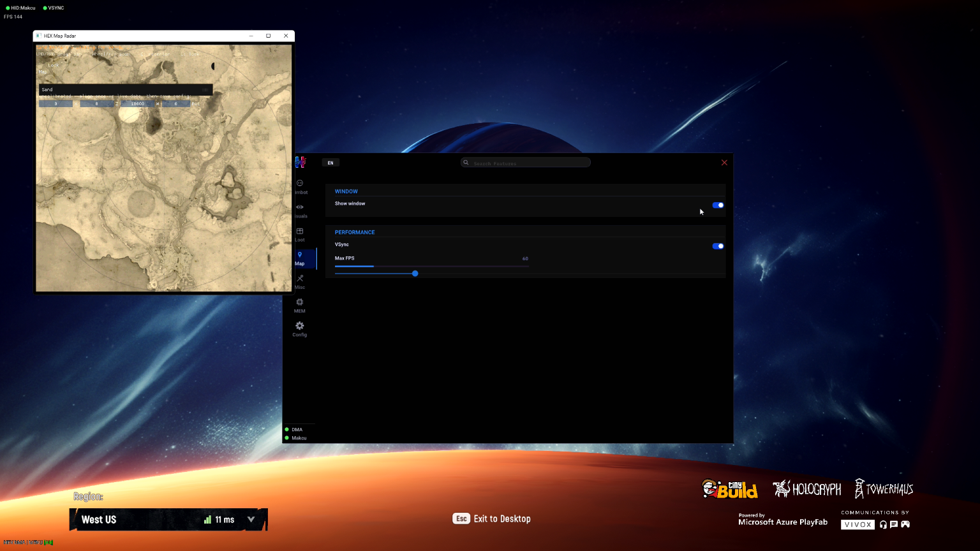Click the Z offset field in the radar
The image size is (980, 551).
pos(97,104)
